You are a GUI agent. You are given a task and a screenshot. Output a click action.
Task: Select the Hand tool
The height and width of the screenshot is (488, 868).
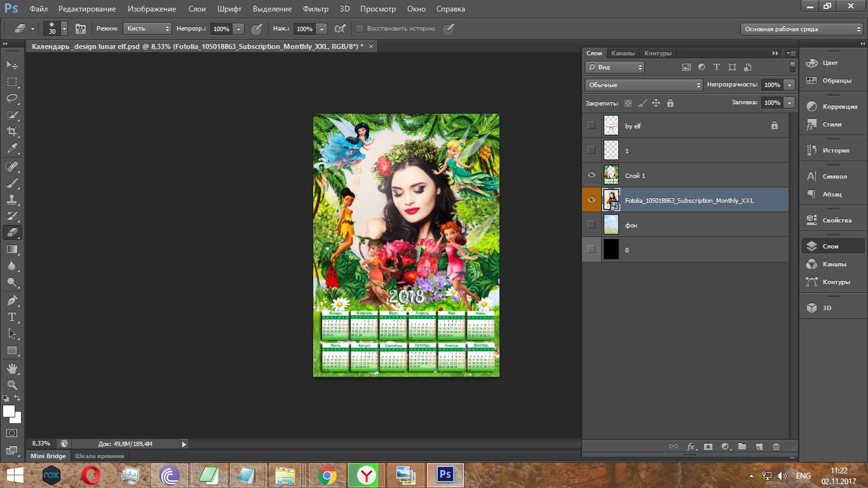pos(12,369)
